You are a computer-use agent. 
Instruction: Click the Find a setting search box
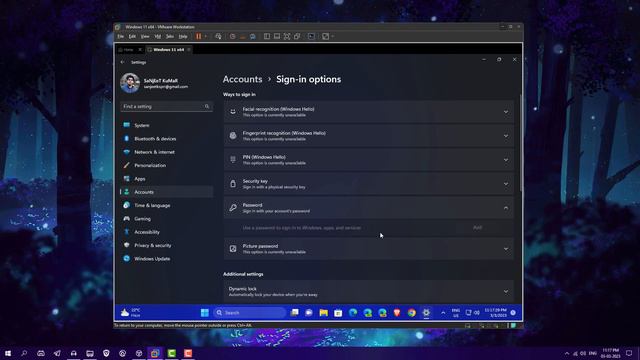coord(166,107)
